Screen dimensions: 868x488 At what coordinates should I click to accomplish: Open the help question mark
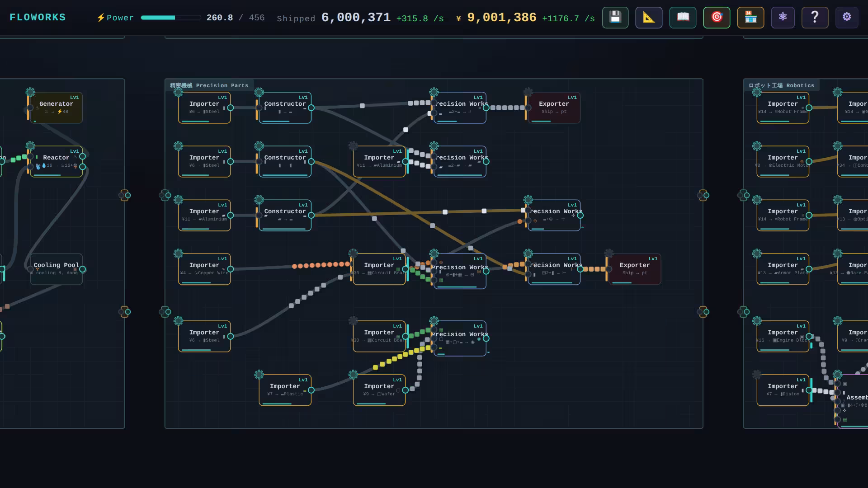815,18
